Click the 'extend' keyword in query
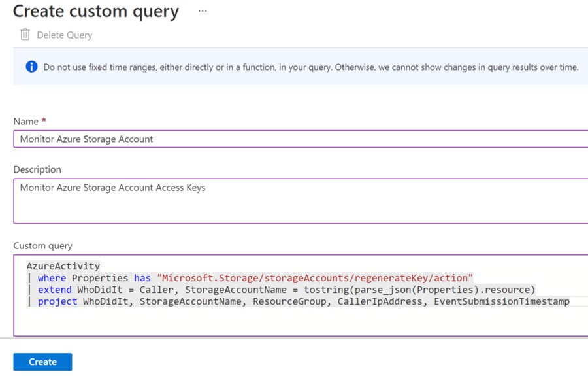588x376 pixels. pos(54,290)
